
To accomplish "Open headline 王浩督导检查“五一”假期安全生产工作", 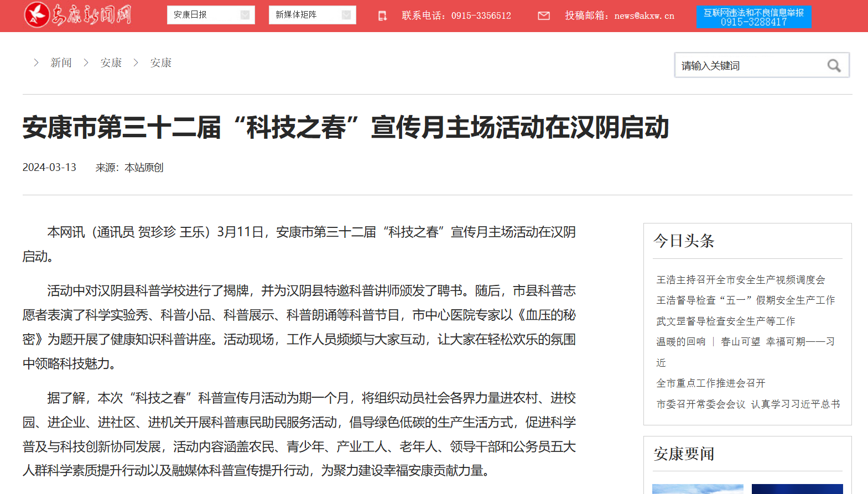I will click(x=745, y=300).
